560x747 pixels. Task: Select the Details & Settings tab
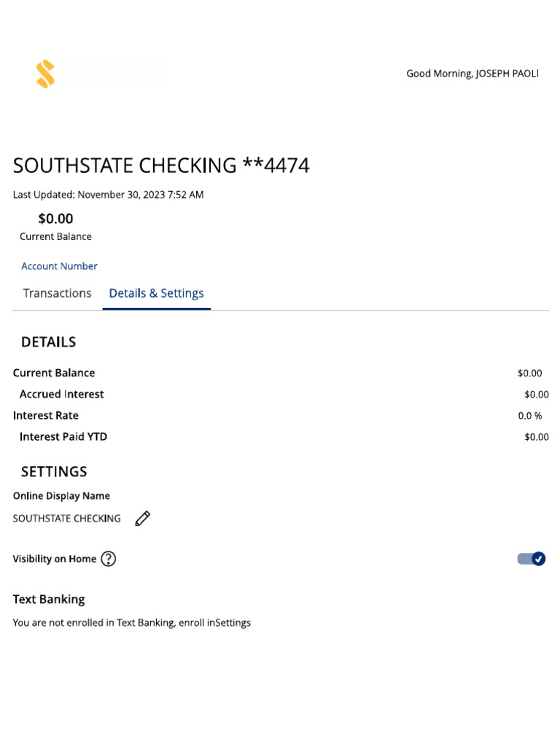click(x=156, y=293)
